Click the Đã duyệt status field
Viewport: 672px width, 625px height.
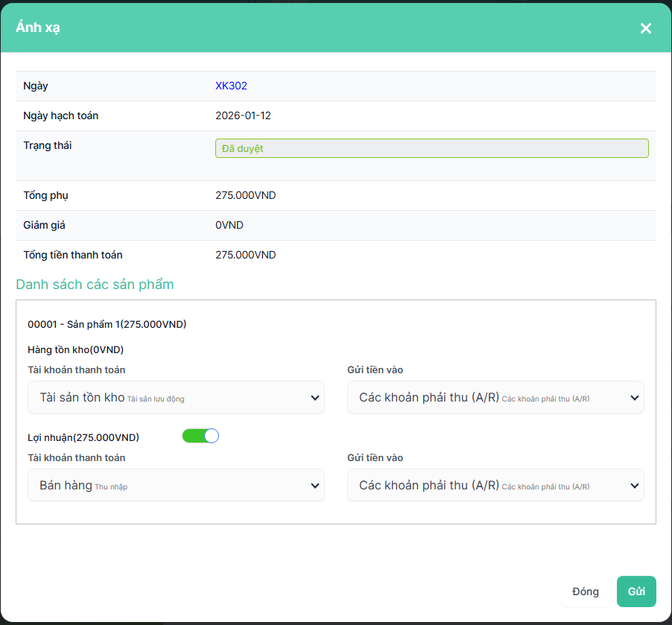431,148
